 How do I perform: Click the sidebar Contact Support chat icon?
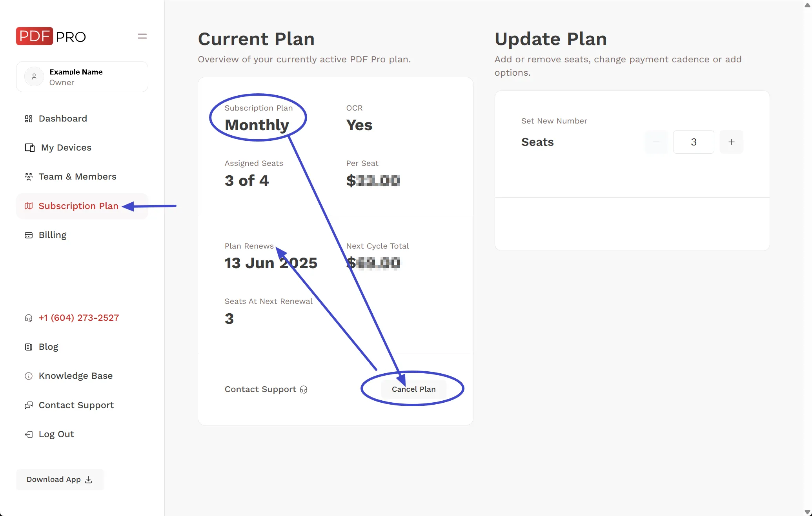29,405
